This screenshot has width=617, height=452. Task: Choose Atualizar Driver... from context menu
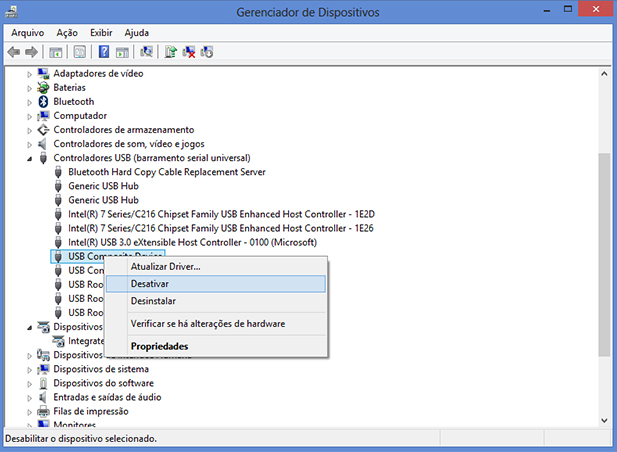(216, 267)
